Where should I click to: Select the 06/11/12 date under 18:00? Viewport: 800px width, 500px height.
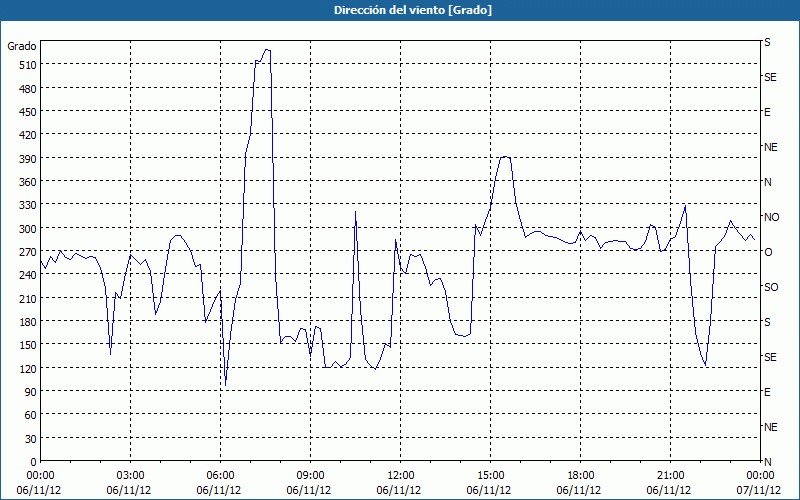(x=579, y=490)
